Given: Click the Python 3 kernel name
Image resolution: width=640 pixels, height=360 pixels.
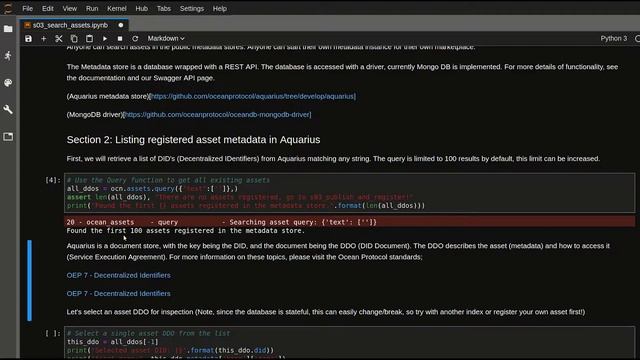Looking at the screenshot, I should click(x=613, y=38).
